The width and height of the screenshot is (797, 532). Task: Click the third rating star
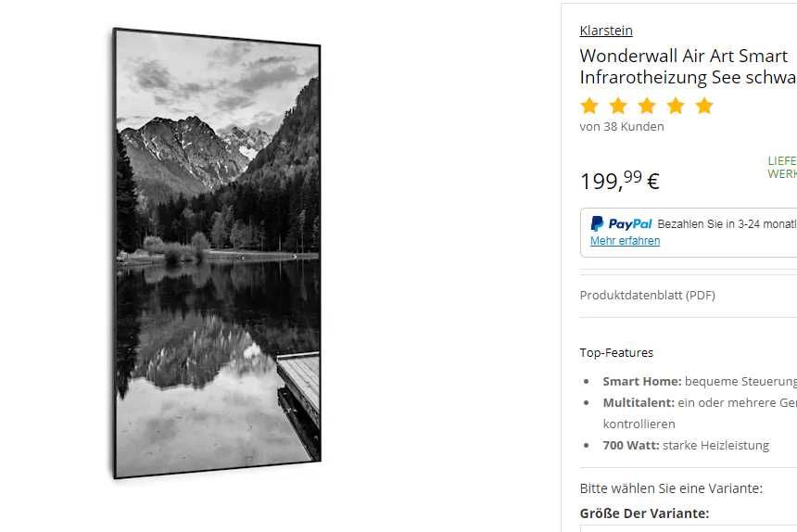pyautogui.click(x=647, y=106)
